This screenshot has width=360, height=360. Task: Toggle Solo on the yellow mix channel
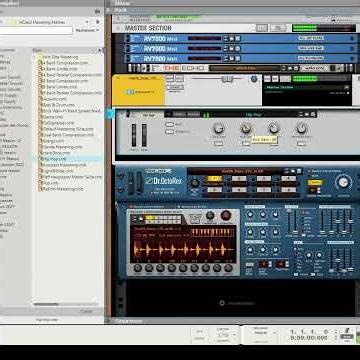[x=180, y=79]
